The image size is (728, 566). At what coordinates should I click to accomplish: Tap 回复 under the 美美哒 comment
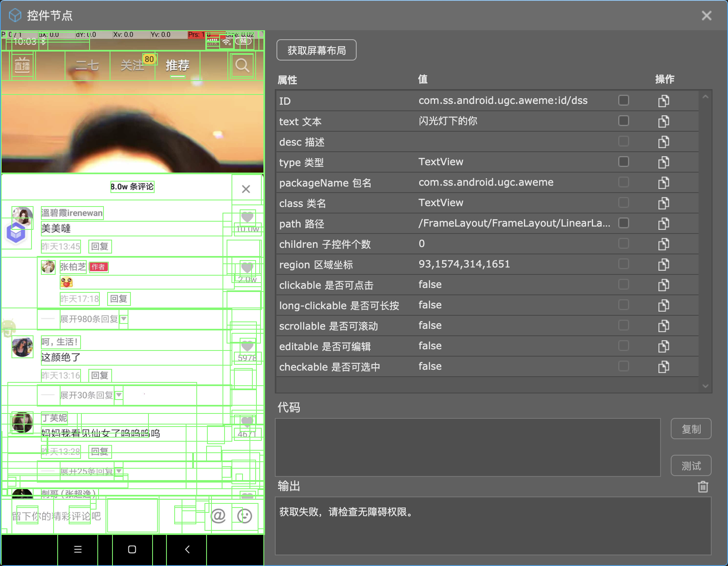tap(100, 246)
